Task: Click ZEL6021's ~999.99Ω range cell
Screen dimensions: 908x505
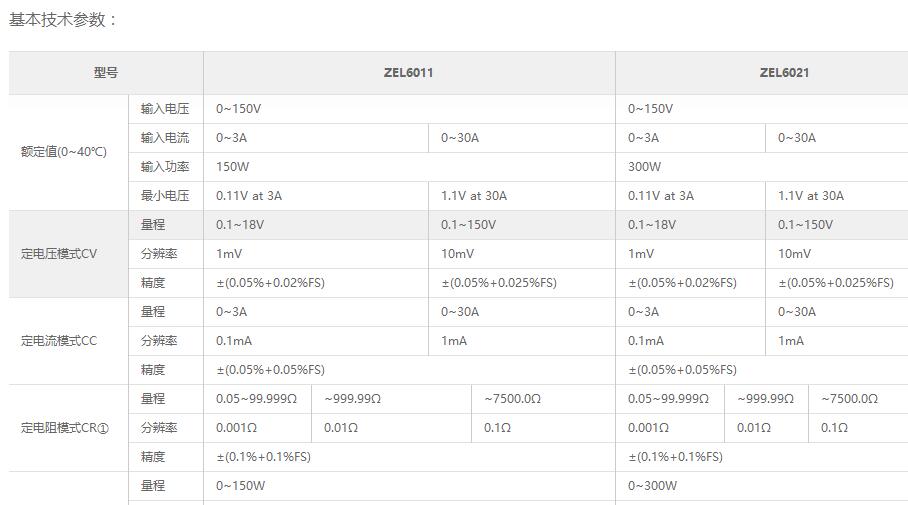Action: [766, 399]
